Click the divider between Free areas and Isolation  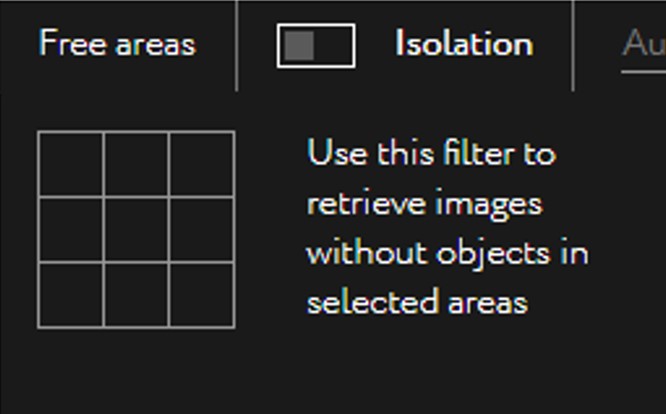[x=237, y=45]
